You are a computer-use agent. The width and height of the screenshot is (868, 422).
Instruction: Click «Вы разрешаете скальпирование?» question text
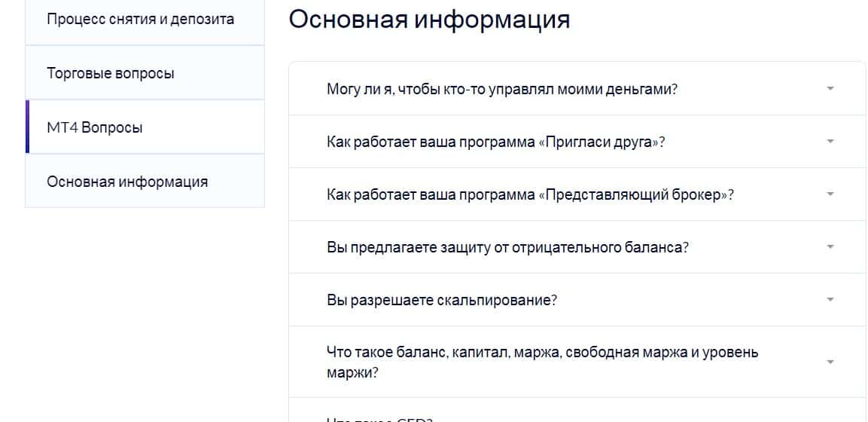[442, 300]
